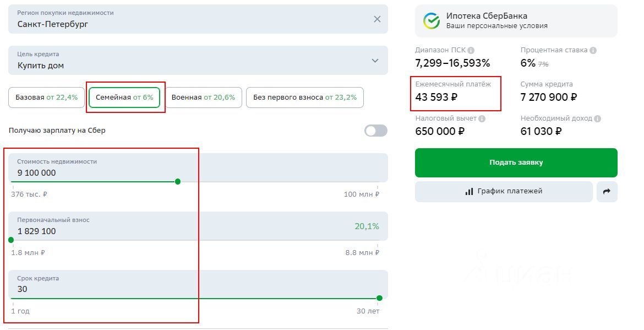Open the Цель кредита dropdown chevron
The height and width of the screenshot is (330, 644).
375,61
